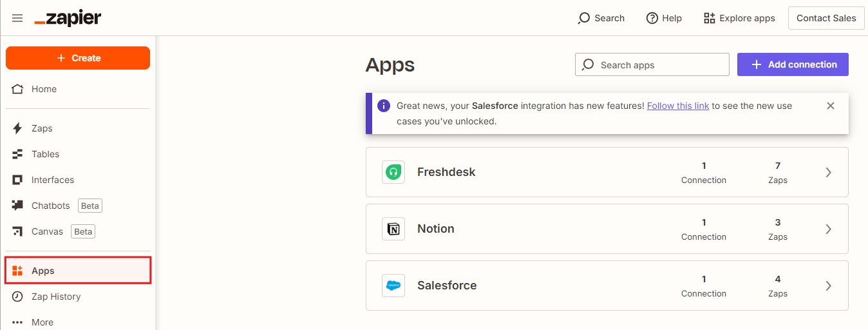Screen dimensions: 868x330
Task: Click Notion's 3 Zaps count
Action: 778,229
